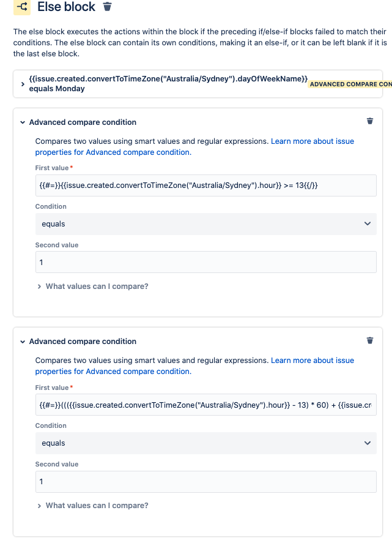
Task: Click the Else block branch icon
Action: (22, 7)
